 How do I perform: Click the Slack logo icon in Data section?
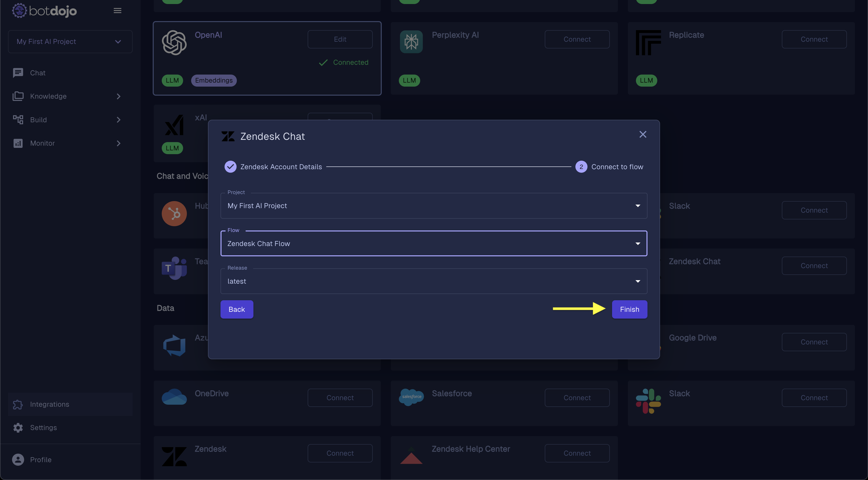point(648,401)
